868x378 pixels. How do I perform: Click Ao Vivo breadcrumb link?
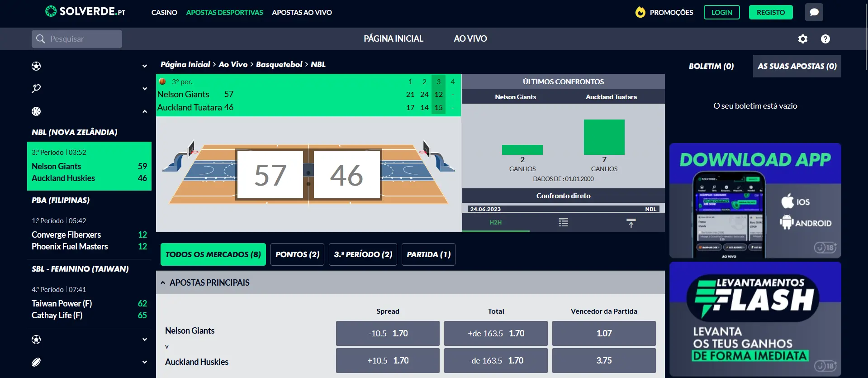pyautogui.click(x=233, y=64)
